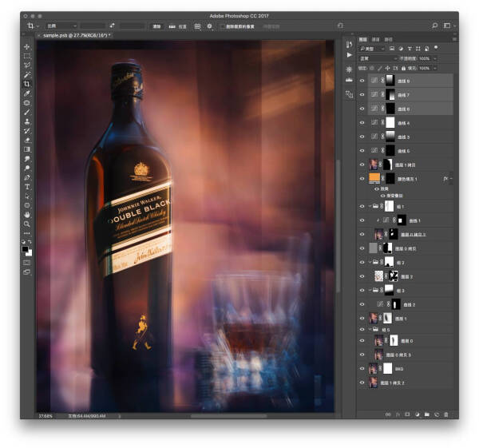Select the Magic Wand tool

tap(27, 74)
